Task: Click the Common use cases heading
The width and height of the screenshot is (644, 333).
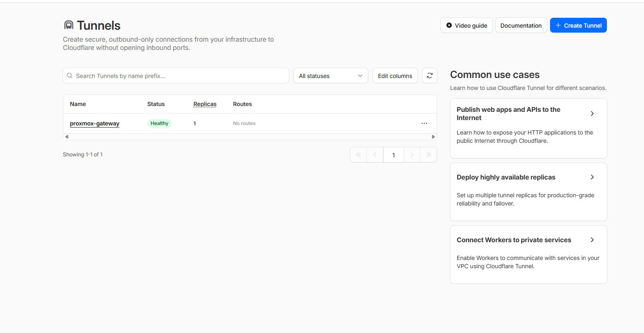Action: click(x=495, y=75)
